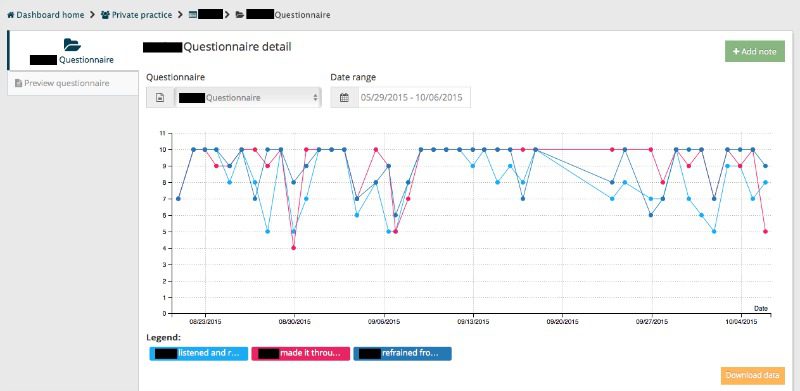Toggle the pink 'made it throu...' legend
Image resolution: width=800 pixels, height=391 pixels.
click(301, 353)
